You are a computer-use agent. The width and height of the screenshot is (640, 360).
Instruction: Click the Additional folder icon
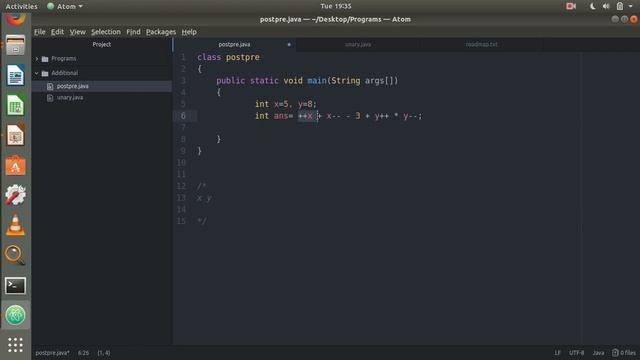coord(45,73)
